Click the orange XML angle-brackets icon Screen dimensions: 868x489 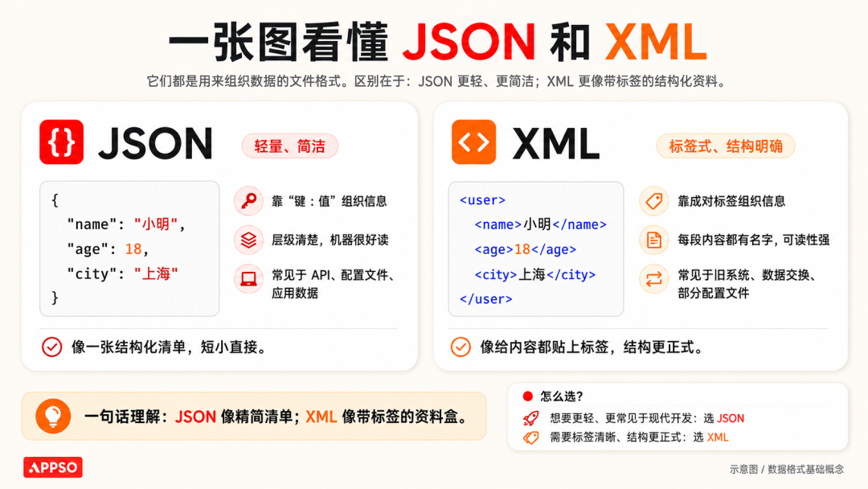pos(474,142)
